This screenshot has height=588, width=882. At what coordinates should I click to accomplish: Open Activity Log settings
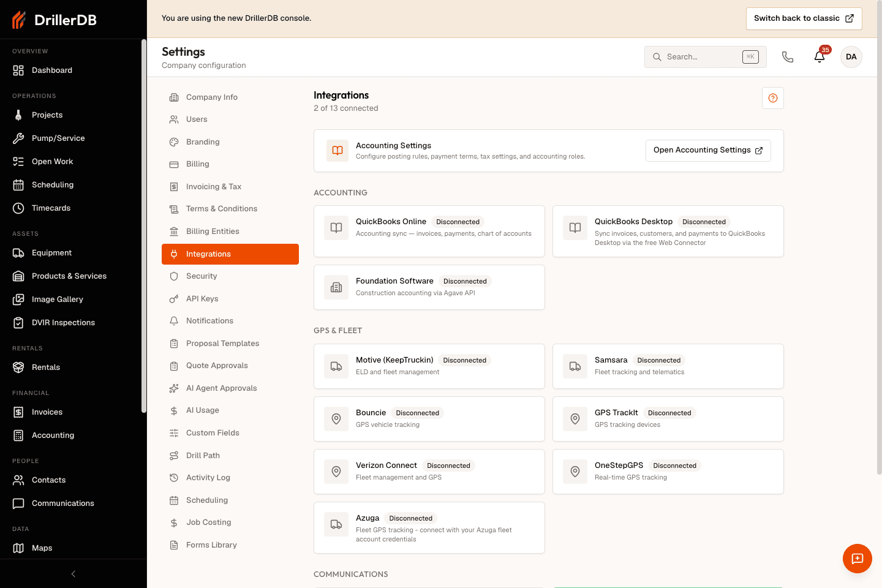point(230,478)
